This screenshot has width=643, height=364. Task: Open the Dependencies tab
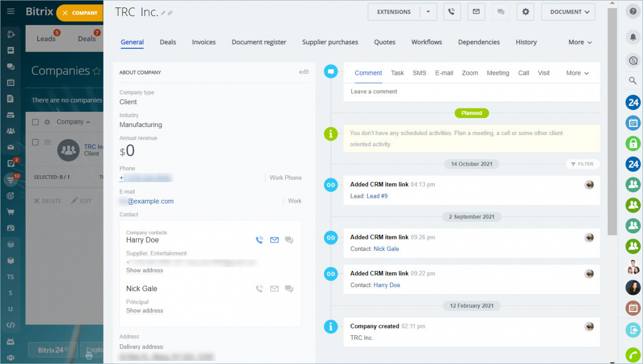[x=479, y=42]
